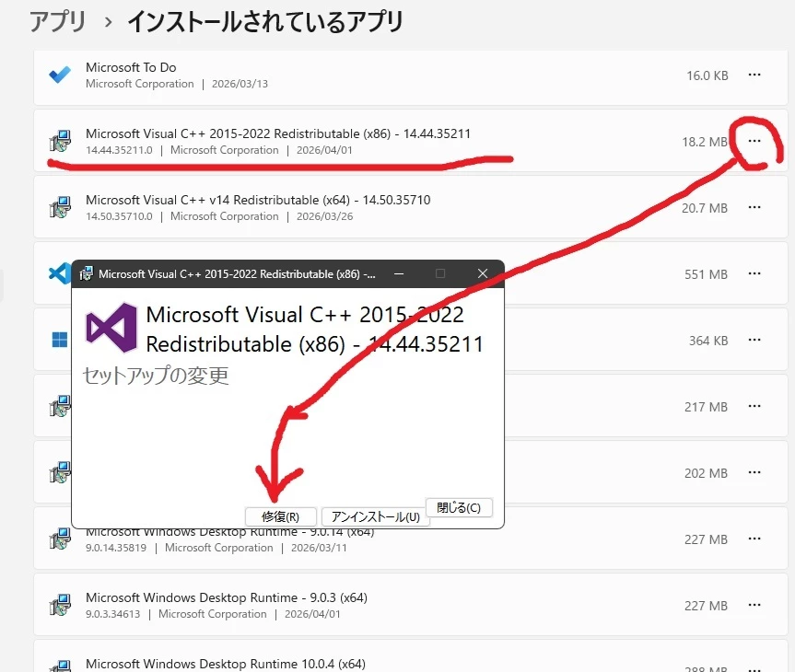
Task: Click the 227 MB size of Desktop Runtime 9.0.3
Action: pos(706,606)
